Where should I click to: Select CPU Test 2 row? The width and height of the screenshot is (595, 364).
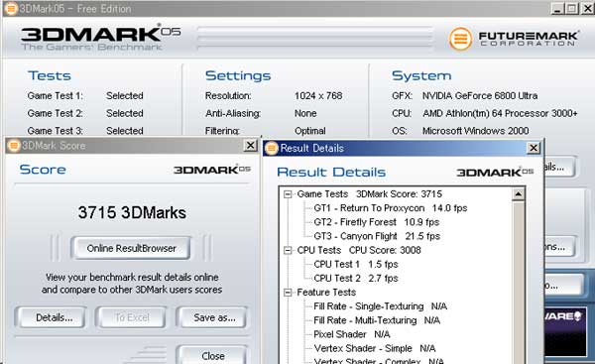[x=356, y=279]
